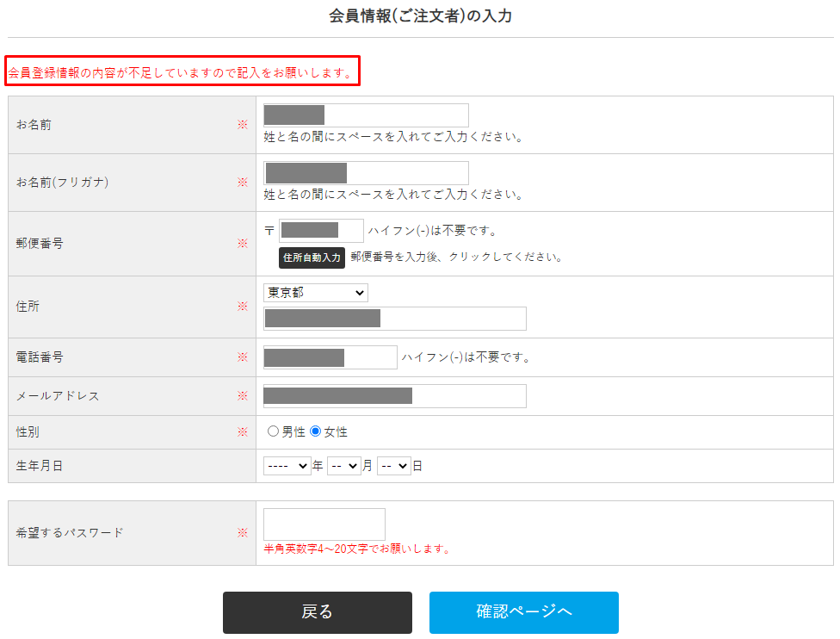Click the メールアドレス email field
The height and width of the screenshot is (639, 840).
click(x=394, y=396)
